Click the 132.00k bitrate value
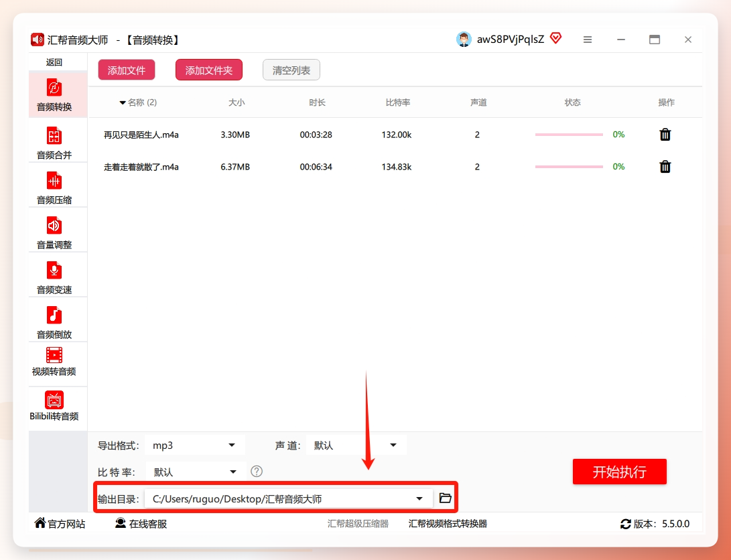This screenshot has height=560, width=731. (x=397, y=135)
